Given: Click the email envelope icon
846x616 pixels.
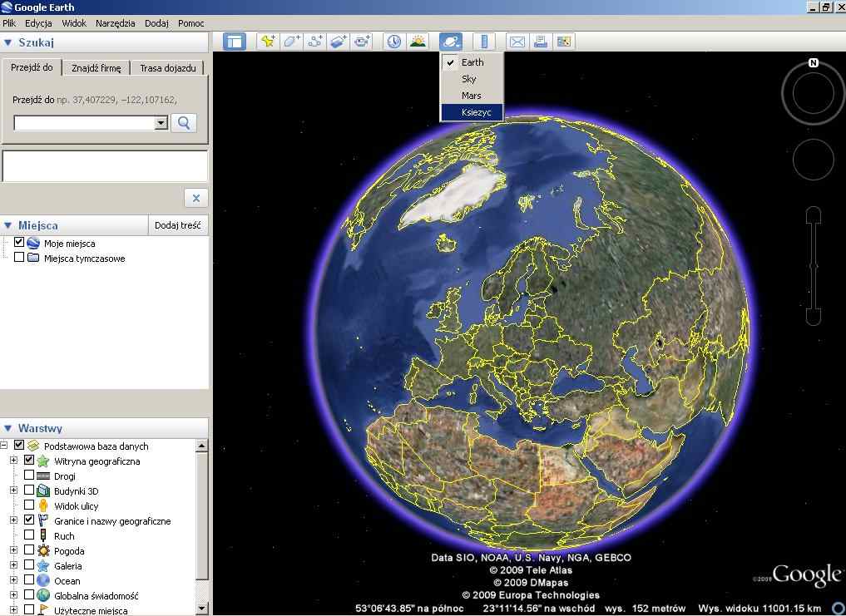Looking at the screenshot, I should click(517, 41).
